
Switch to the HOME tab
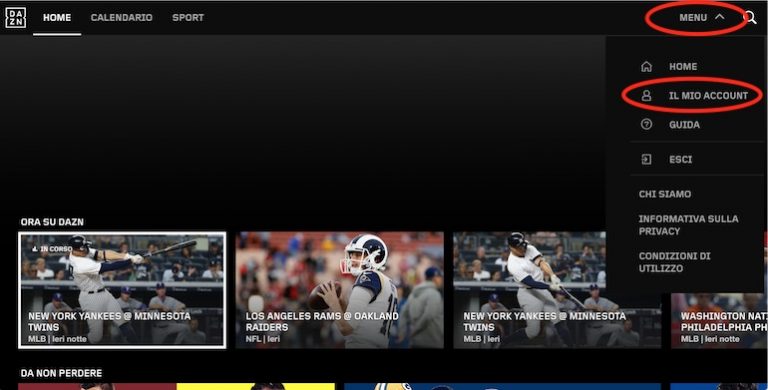tap(57, 18)
